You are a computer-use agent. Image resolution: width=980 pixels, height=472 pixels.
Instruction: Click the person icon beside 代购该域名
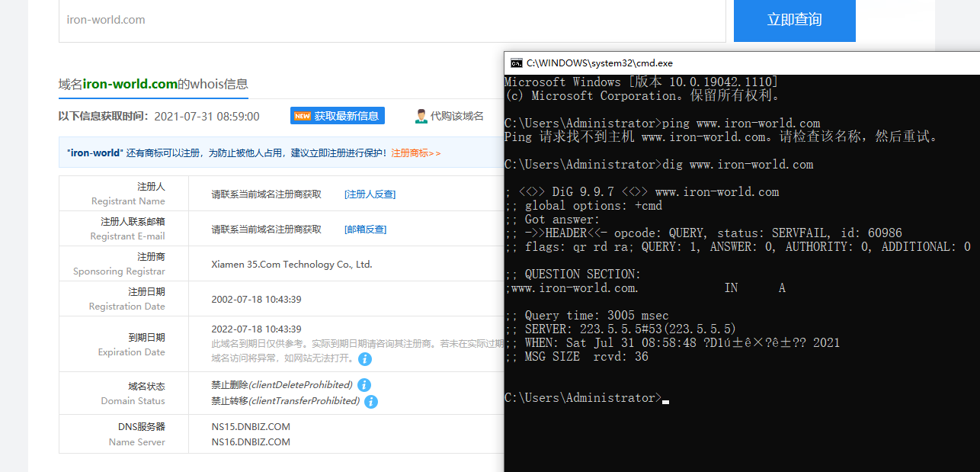tap(421, 116)
